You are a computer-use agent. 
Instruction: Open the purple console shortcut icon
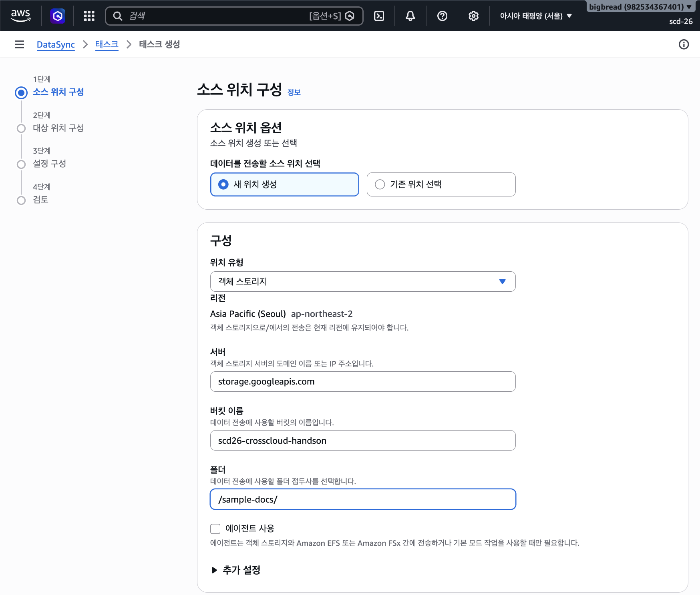click(58, 16)
